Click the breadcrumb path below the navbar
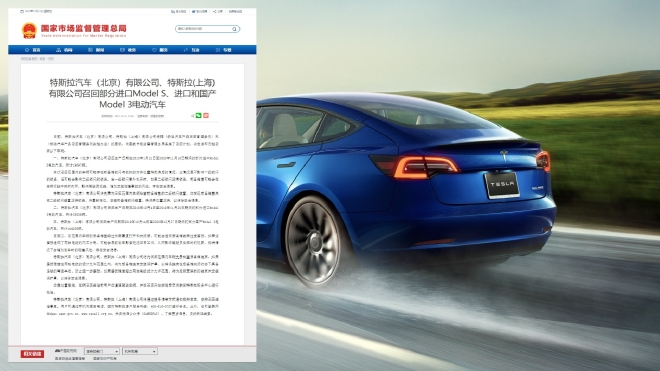The image size is (660, 371). (37, 59)
